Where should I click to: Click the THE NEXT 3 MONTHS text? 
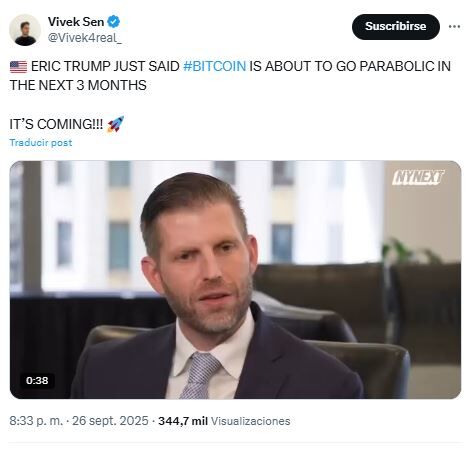pyautogui.click(x=78, y=85)
